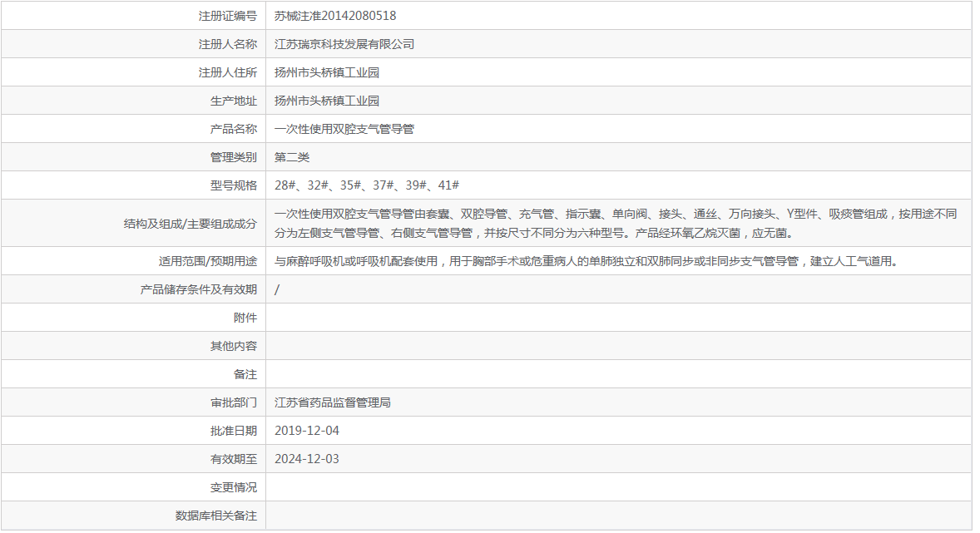This screenshot has height=533, width=980.
Task: Select the 批准日期 label
Action: tap(233, 431)
